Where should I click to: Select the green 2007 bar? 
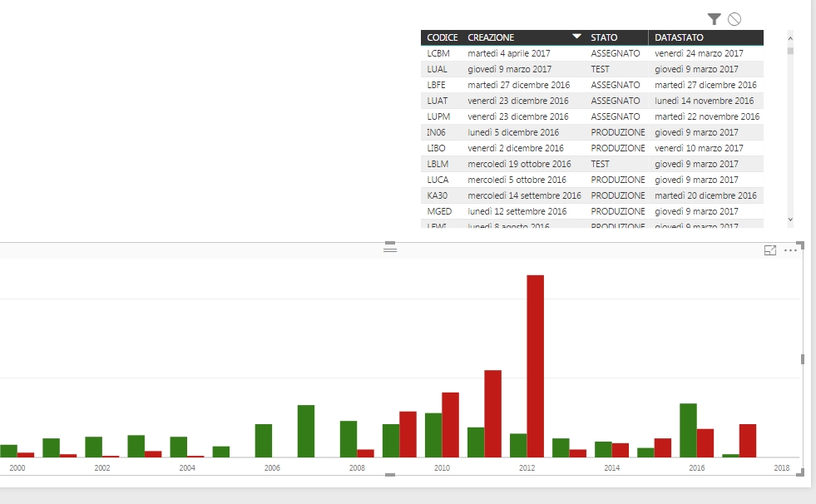[x=306, y=431]
